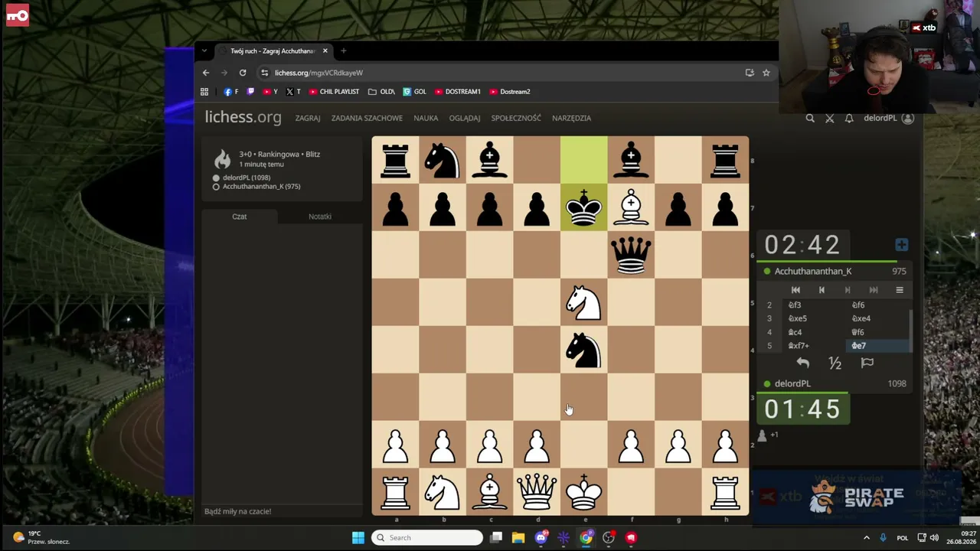Open a new browser tab
Screen dimensions: 980x551
pyautogui.click(x=343, y=51)
